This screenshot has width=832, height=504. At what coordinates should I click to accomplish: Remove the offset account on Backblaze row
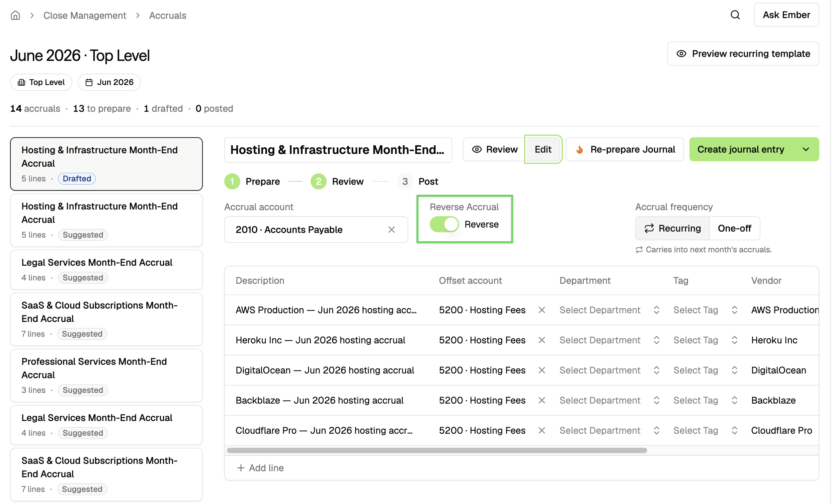point(542,400)
